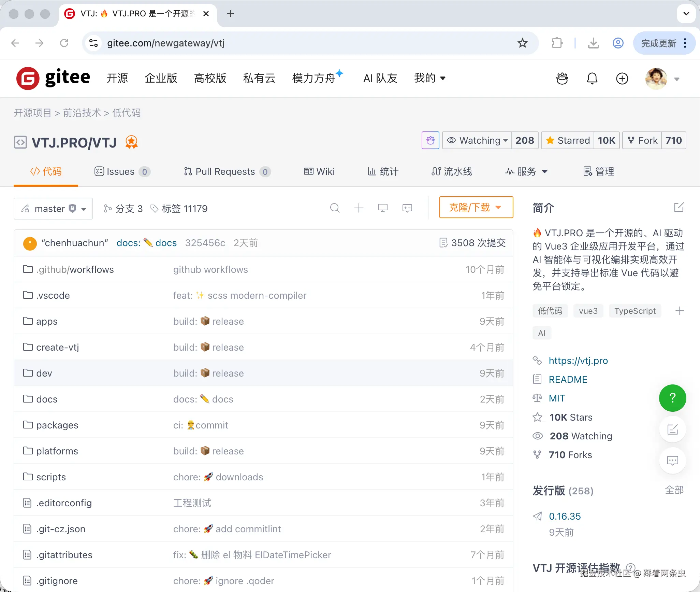The image size is (700, 592).
Task: Bookmark this page with the star icon
Action: [522, 43]
